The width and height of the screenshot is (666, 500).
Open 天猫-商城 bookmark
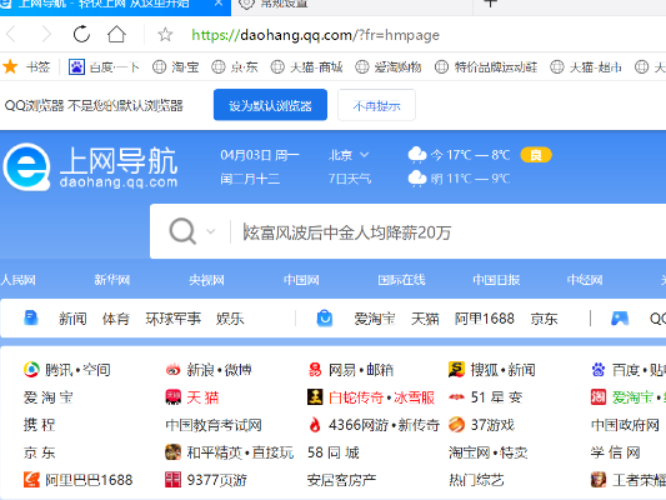pyautogui.click(x=307, y=67)
